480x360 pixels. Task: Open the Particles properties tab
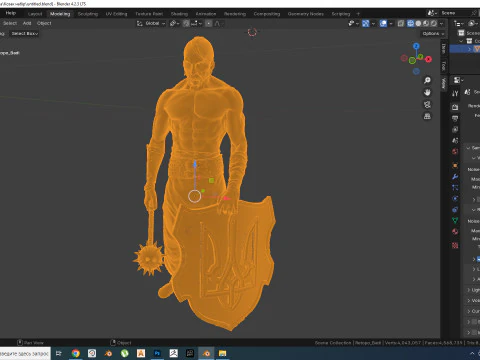[455, 187]
